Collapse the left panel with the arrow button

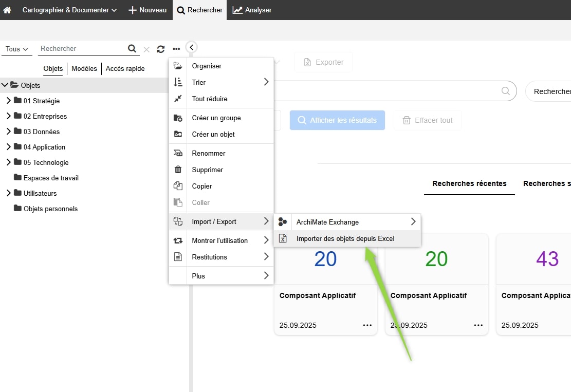click(191, 47)
